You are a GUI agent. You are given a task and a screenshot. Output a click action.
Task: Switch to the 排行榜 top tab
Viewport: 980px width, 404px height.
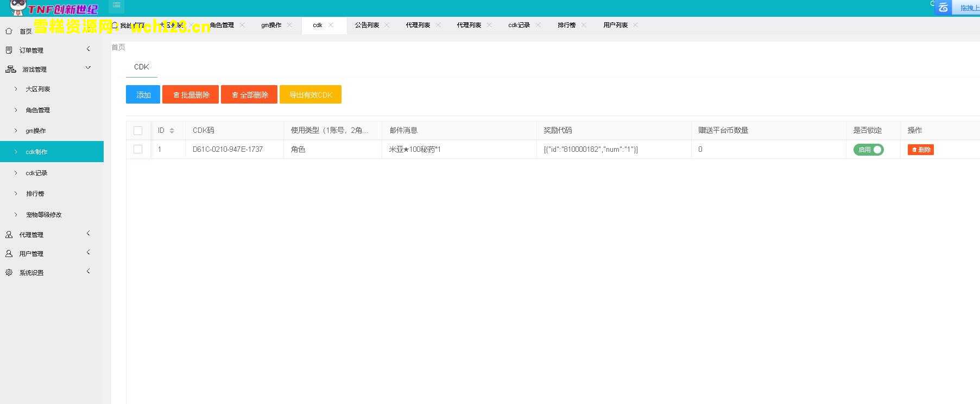(566, 25)
